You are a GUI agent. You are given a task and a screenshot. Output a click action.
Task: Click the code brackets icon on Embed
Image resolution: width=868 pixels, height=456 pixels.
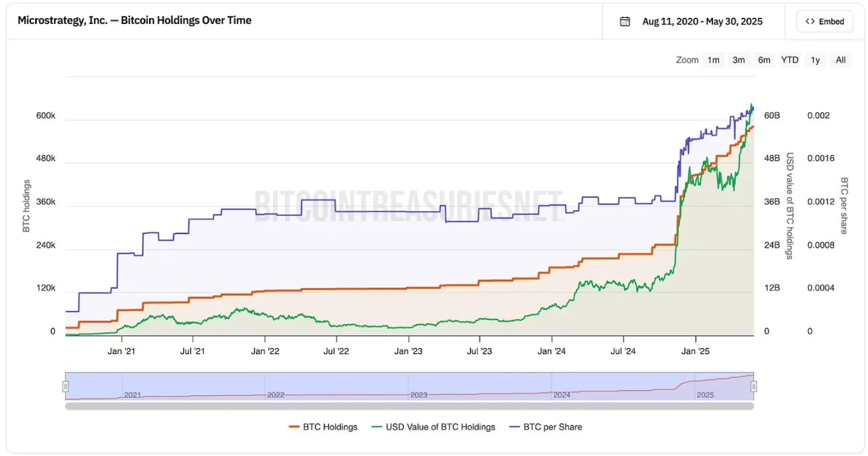(810, 21)
